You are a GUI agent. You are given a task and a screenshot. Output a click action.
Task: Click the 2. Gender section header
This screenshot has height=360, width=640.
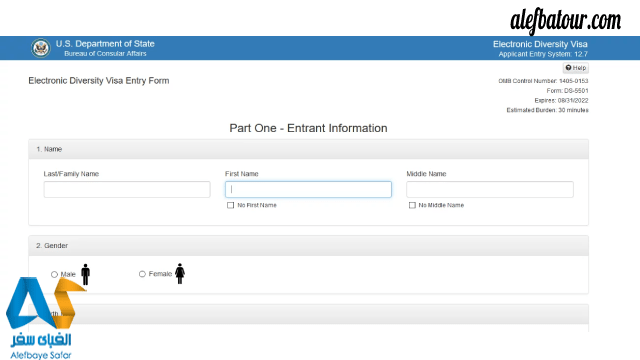click(x=308, y=246)
